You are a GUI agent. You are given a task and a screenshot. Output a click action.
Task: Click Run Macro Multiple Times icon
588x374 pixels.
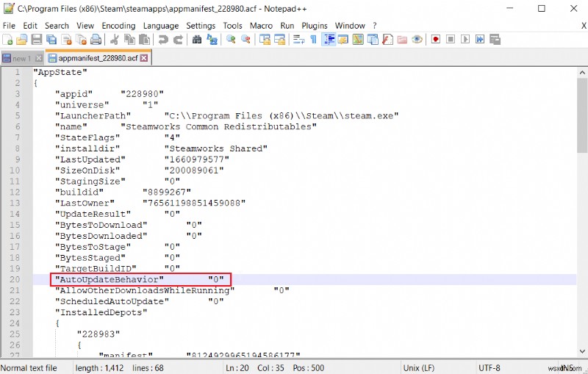[480, 40]
